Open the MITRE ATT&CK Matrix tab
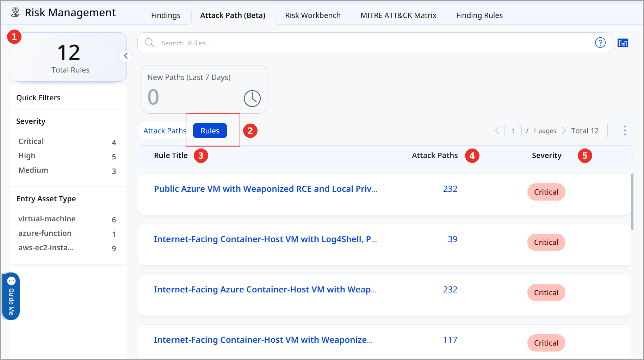The width and height of the screenshot is (644, 360). click(398, 15)
